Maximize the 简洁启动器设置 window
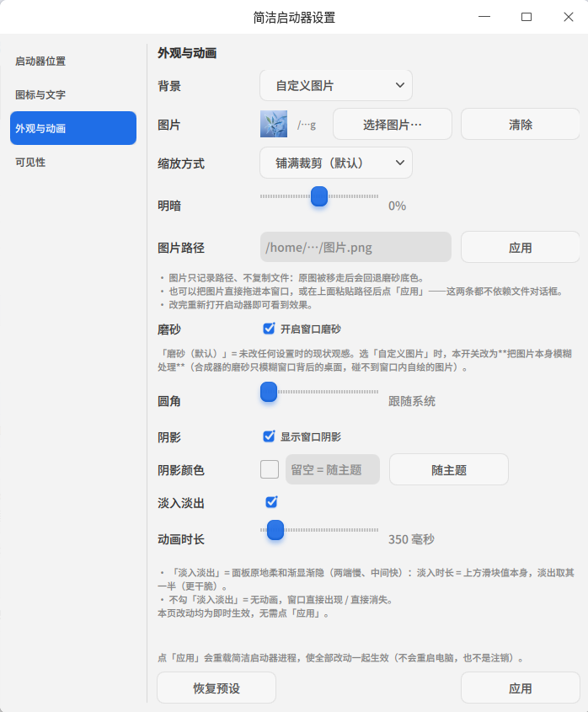The height and width of the screenshot is (712, 588). (x=527, y=17)
